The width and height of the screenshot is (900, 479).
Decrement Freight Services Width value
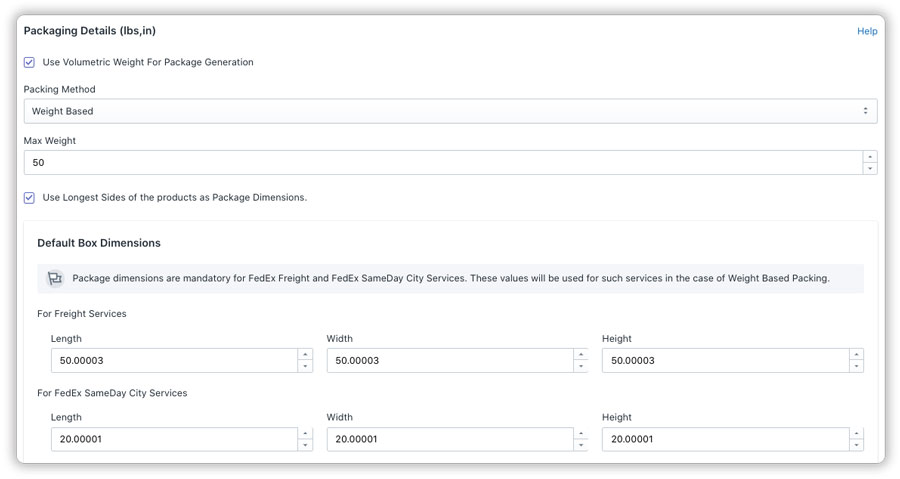581,367
